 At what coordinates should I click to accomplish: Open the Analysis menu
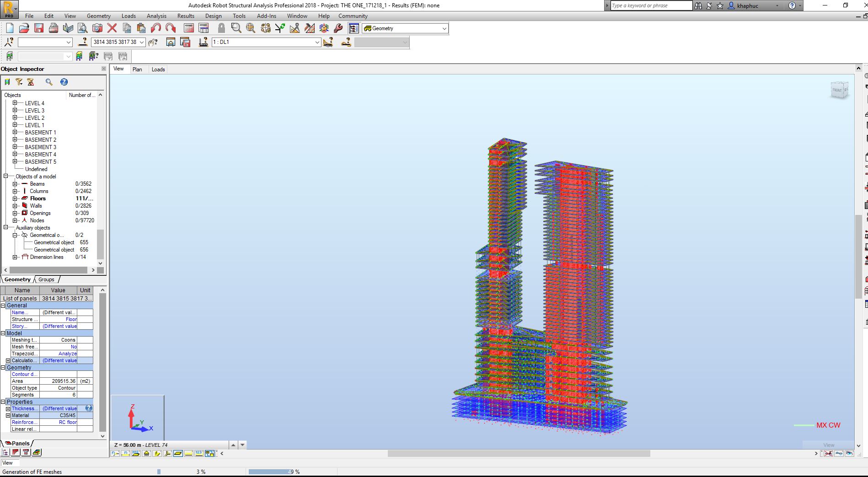156,16
